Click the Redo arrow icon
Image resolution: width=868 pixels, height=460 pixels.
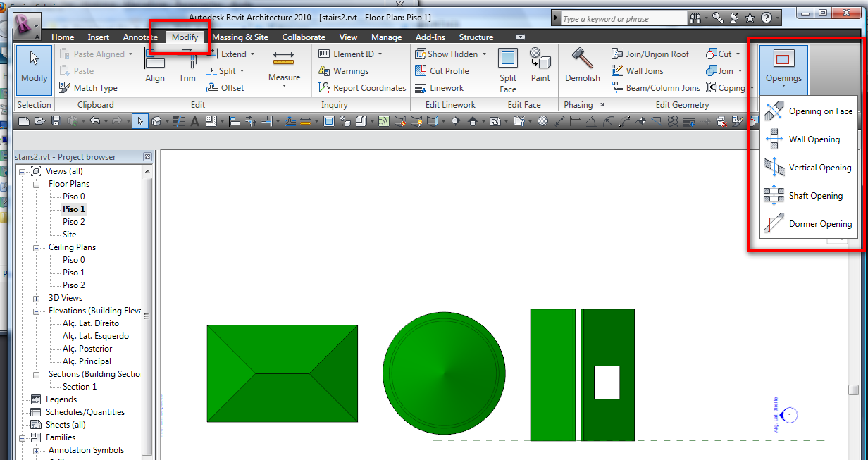click(x=117, y=121)
